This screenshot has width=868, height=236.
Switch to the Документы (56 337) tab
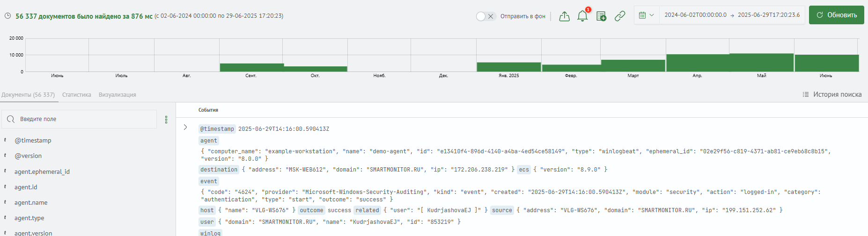click(28, 95)
